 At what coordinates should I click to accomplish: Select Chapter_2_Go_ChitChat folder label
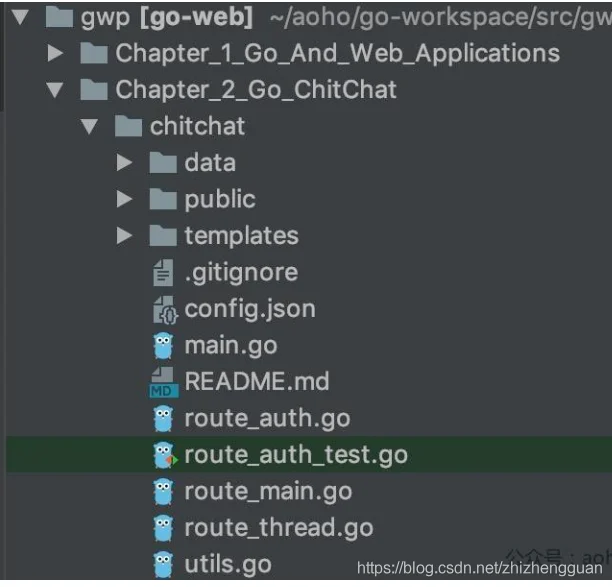click(x=256, y=90)
